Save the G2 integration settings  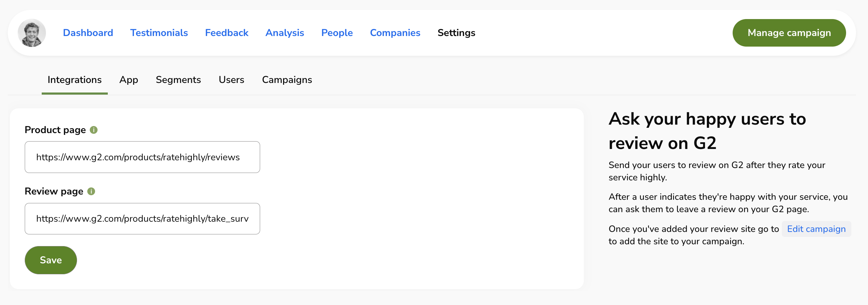tap(51, 260)
